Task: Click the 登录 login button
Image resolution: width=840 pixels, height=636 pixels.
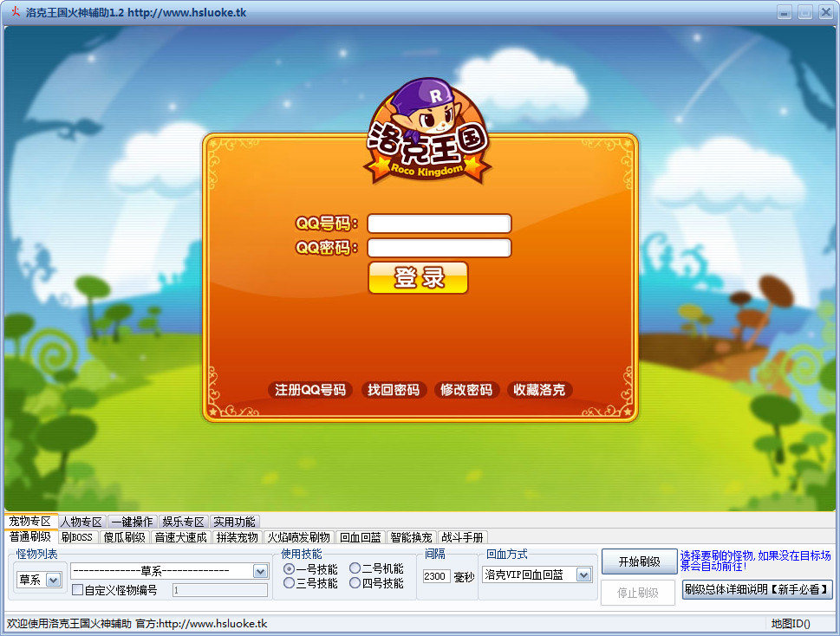Action: point(419,278)
